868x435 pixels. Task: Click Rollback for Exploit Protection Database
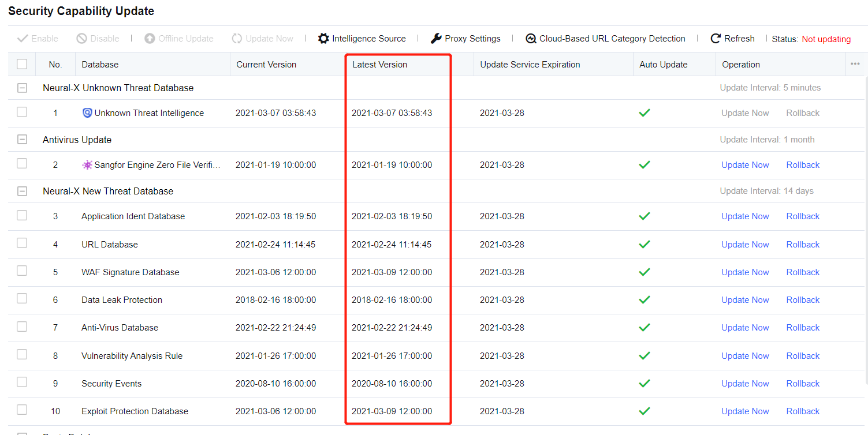tap(803, 411)
